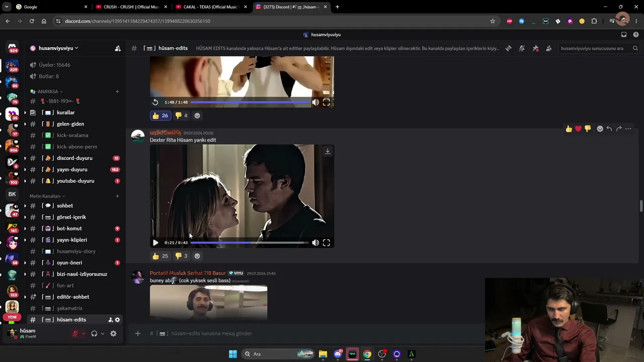Replay the finished 1:48 video
Screen dimensions: 644x362
point(155,102)
